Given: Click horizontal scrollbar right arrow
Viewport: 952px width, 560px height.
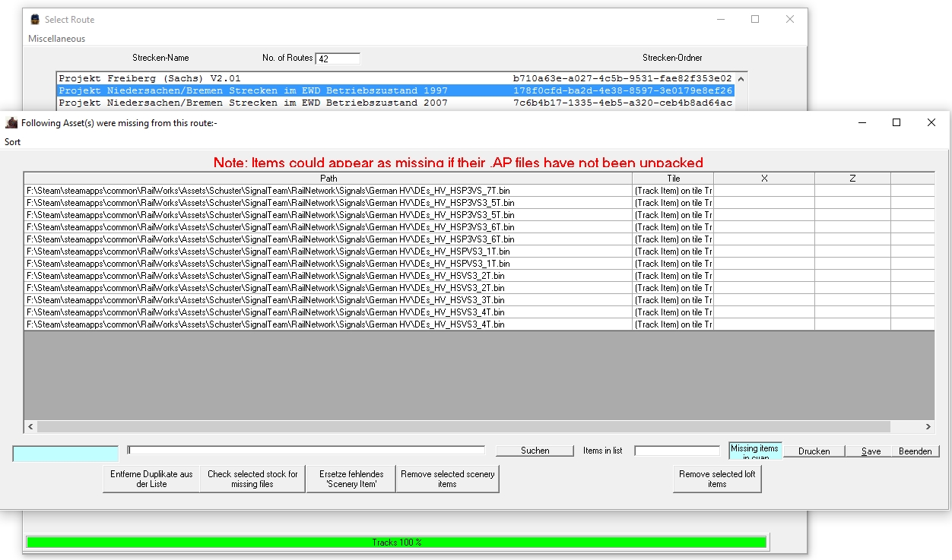Looking at the screenshot, I should (928, 427).
